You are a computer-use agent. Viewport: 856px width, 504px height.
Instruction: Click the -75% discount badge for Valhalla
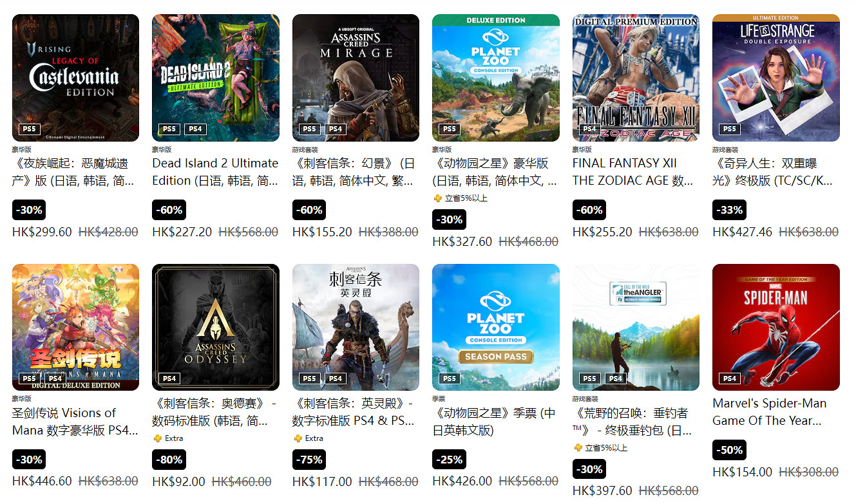coord(309,460)
